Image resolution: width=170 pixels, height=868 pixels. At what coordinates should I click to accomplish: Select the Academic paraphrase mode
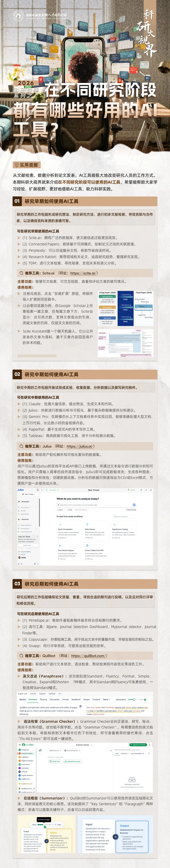tap(76, 699)
